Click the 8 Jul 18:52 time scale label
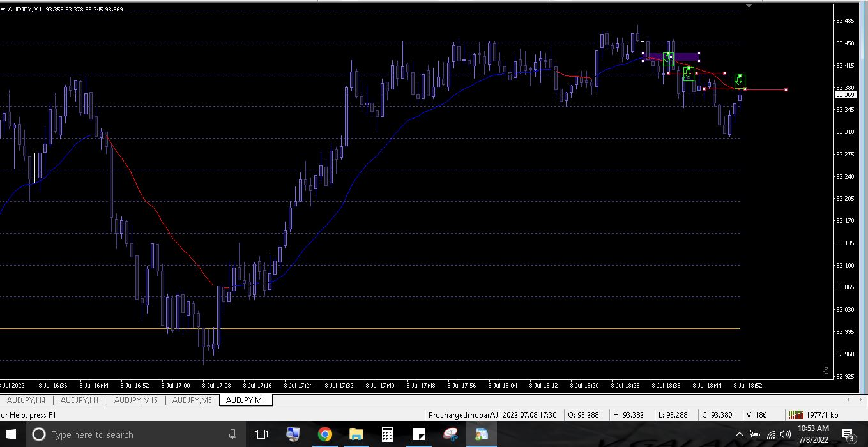The height and width of the screenshot is (447, 868). click(749, 386)
